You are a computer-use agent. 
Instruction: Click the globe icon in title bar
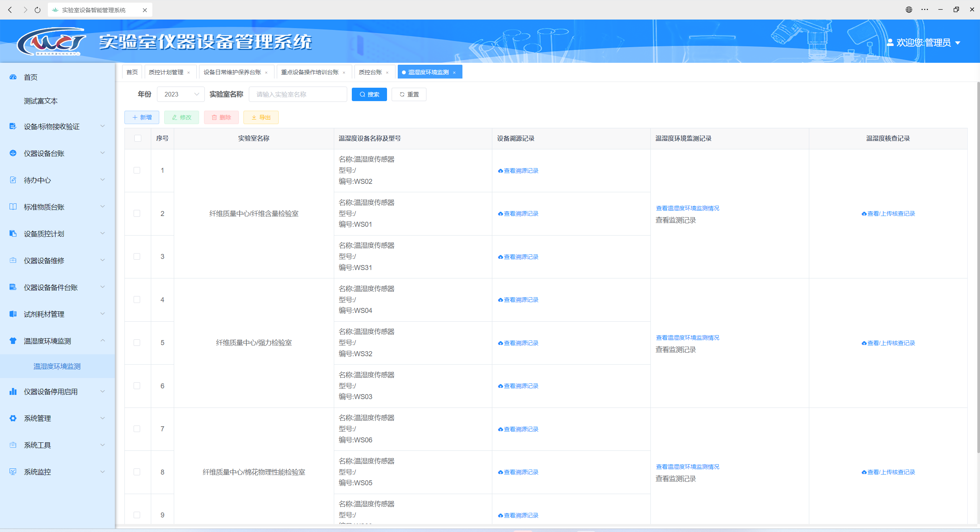[909, 10]
